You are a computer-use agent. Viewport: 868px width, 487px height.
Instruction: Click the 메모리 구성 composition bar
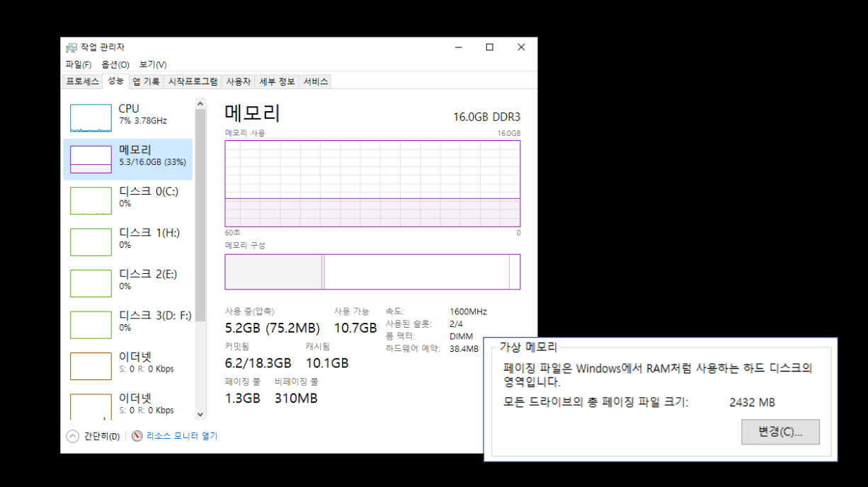(x=372, y=272)
